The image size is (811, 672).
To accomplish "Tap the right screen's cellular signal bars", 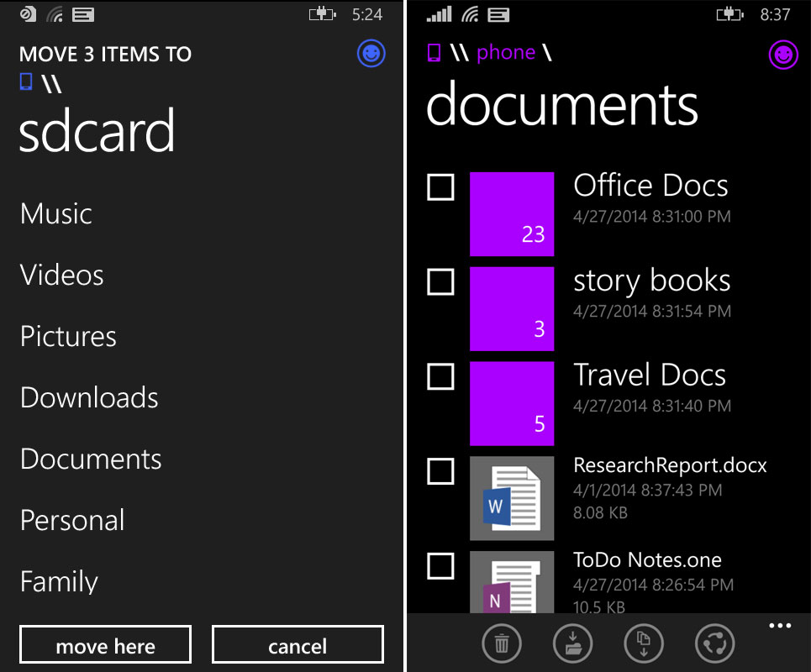I will tap(439, 14).
